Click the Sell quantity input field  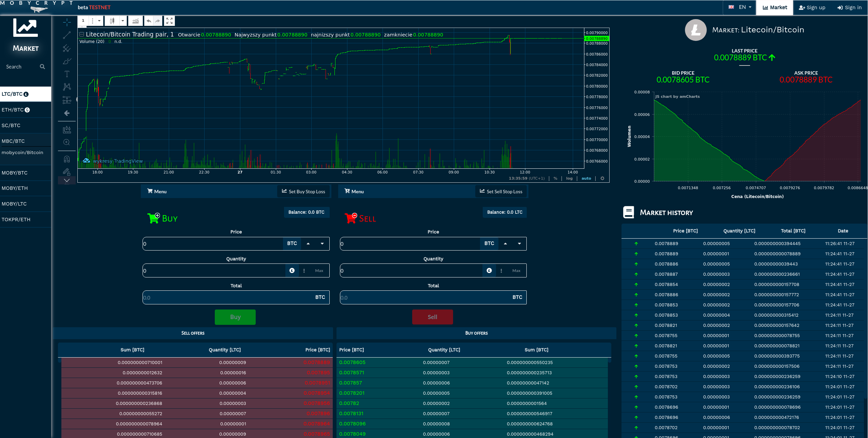[x=411, y=271]
